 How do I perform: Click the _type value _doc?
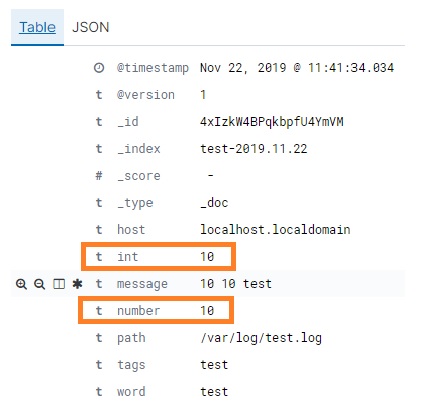pos(214,203)
